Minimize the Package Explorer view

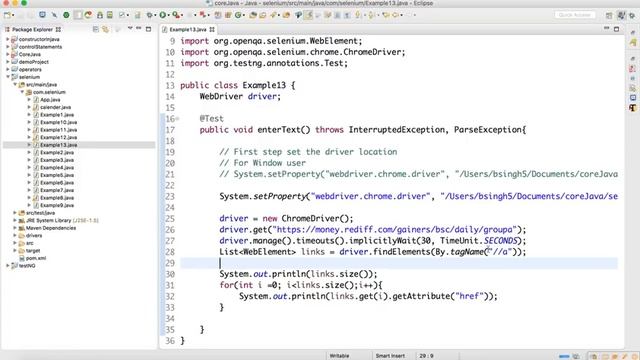point(139,29)
